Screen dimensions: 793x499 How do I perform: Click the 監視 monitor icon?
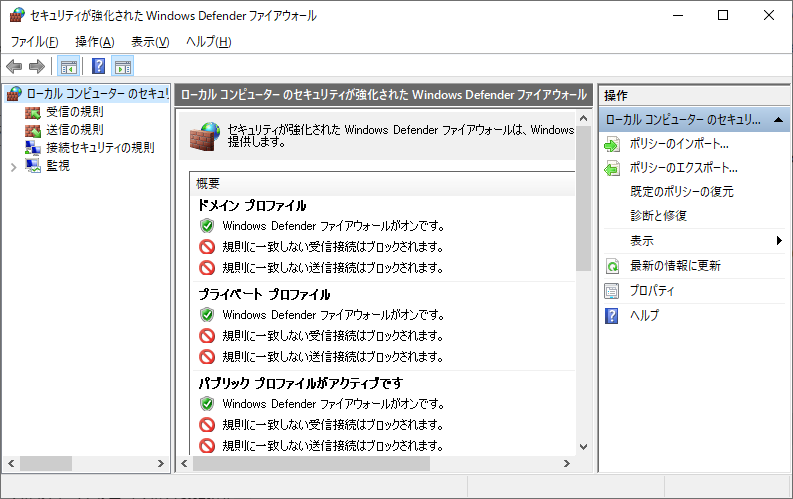(x=33, y=166)
